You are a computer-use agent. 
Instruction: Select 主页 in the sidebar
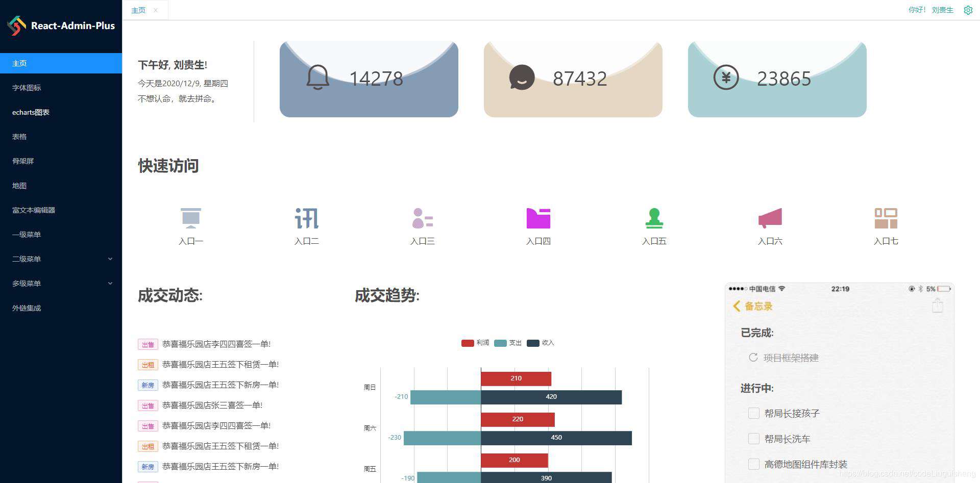61,63
